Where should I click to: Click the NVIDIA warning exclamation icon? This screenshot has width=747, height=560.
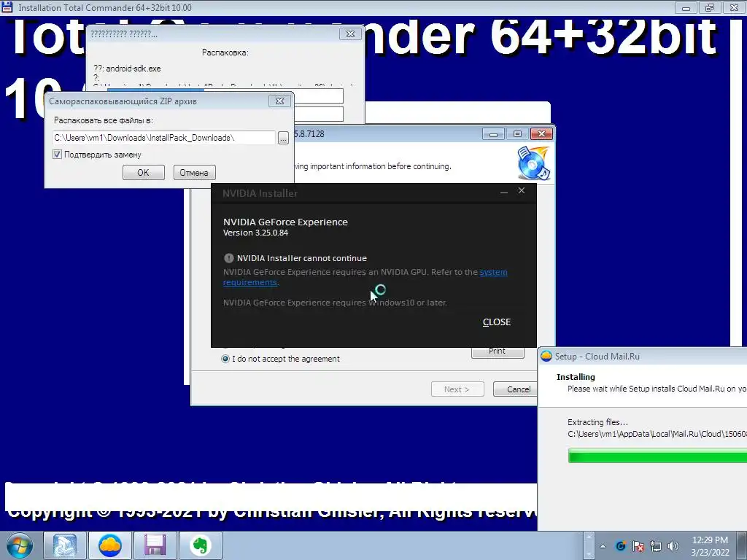pos(228,258)
